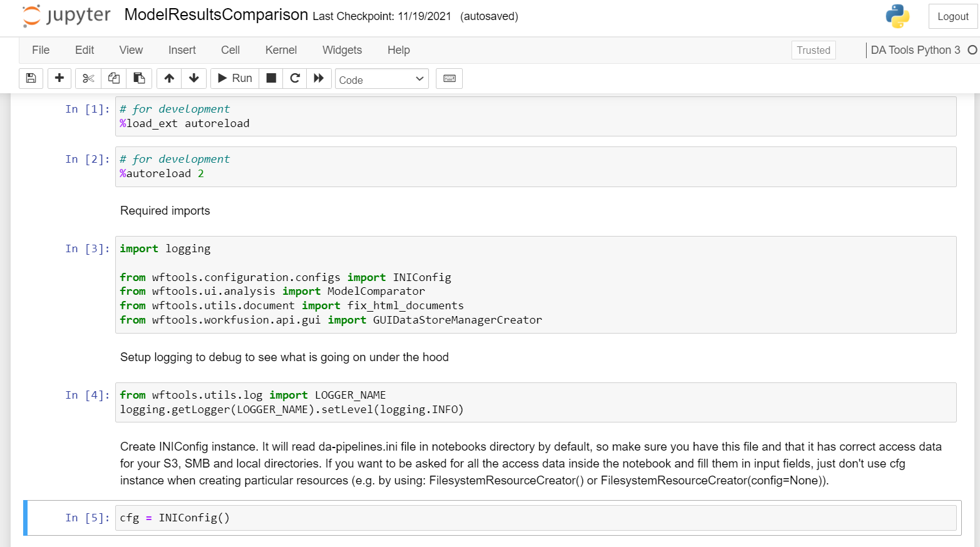This screenshot has width=980, height=547.
Task: Restart kernel and run all cells
Action: click(x=319, y=78)
